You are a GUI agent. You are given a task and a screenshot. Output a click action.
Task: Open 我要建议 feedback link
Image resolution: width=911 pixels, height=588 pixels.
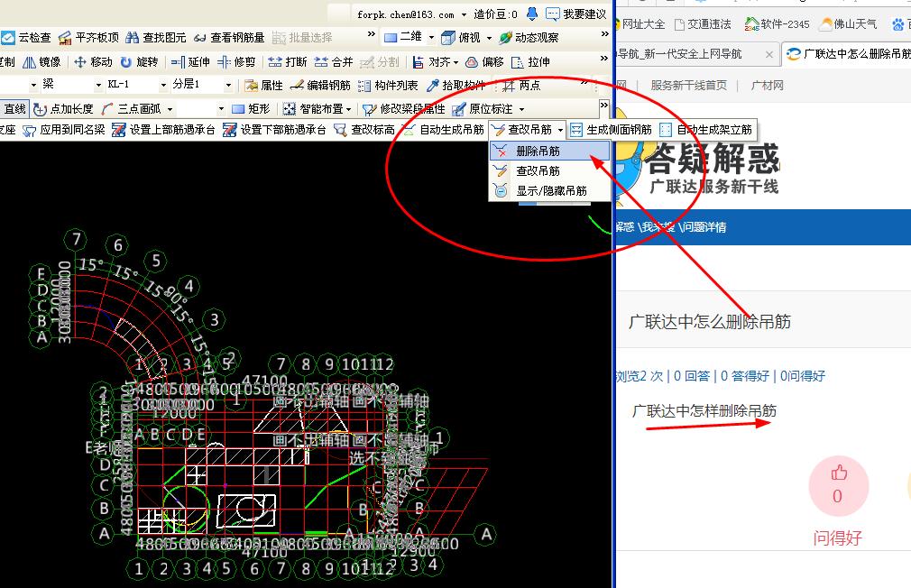[575, 14]
